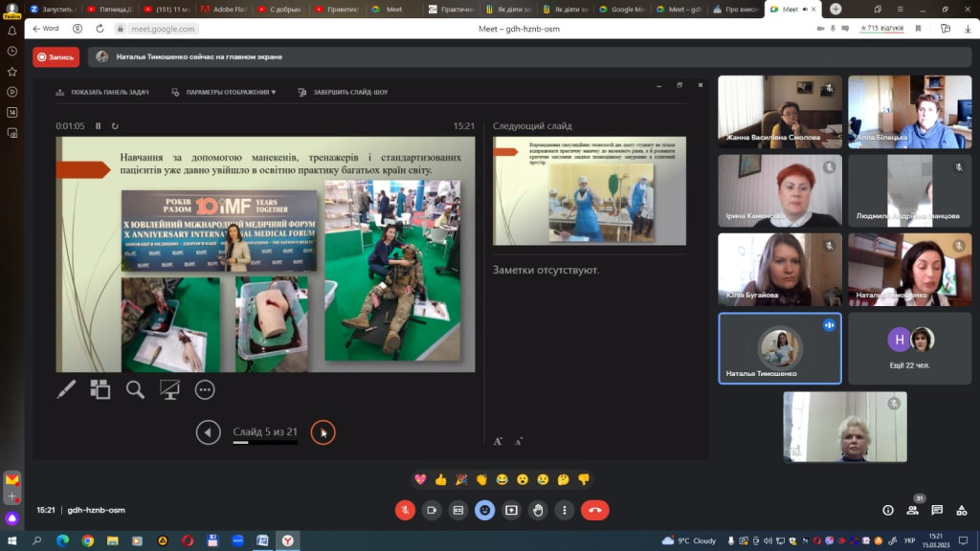This screenshot has height=551, width=980.
Task: Open the in-call chat panel
Action: (937, 511)
